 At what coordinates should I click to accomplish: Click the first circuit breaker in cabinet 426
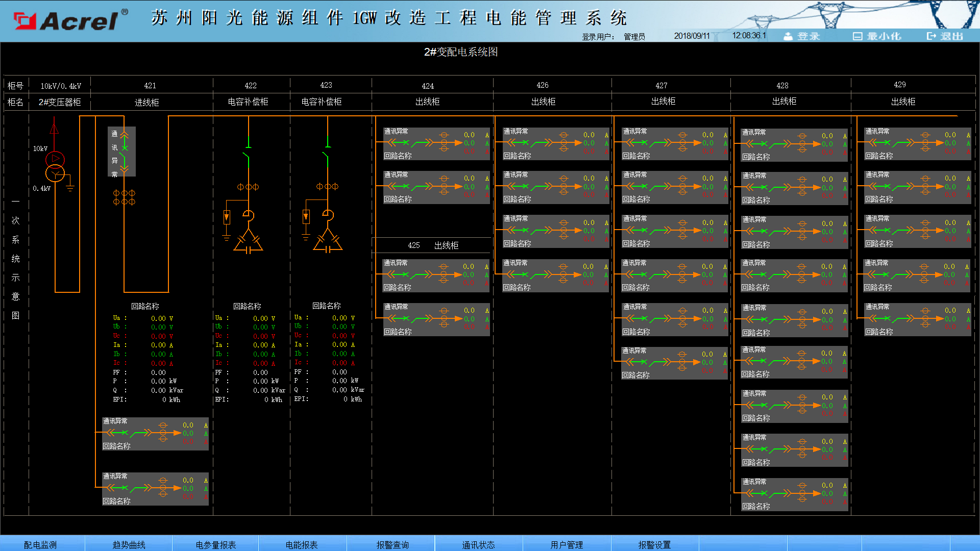coord(556,143)
